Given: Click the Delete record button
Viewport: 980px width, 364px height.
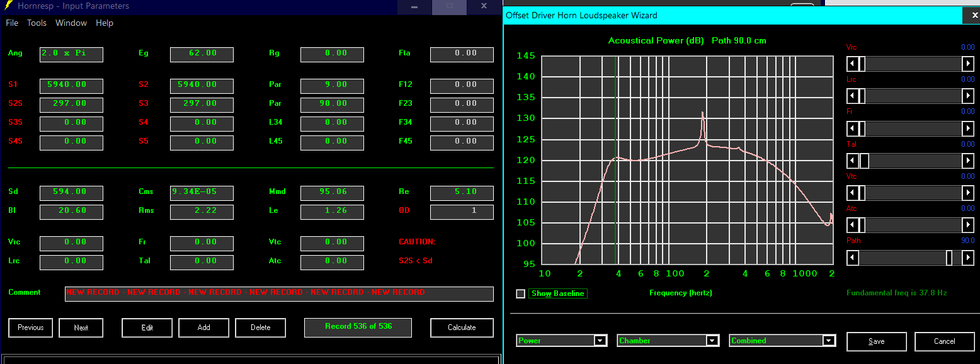Looking at the screenshot, I should 261,327.
